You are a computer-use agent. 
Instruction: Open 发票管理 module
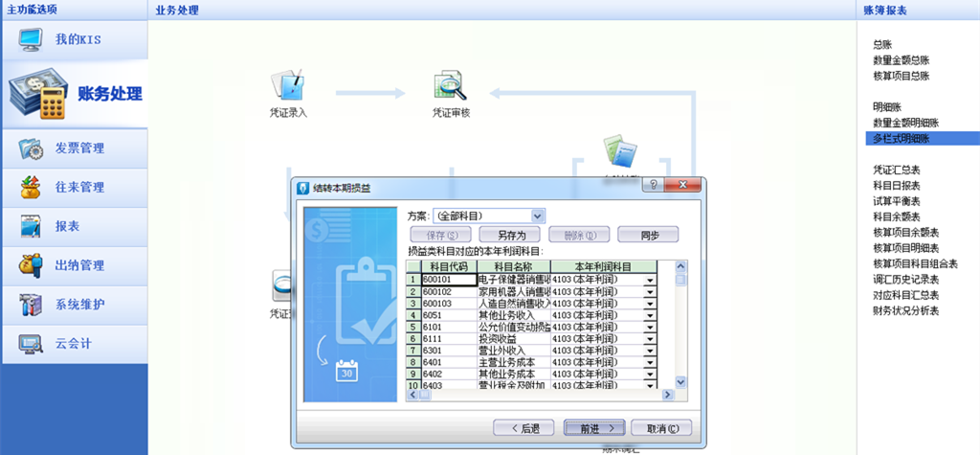click(x=75, y=149)
